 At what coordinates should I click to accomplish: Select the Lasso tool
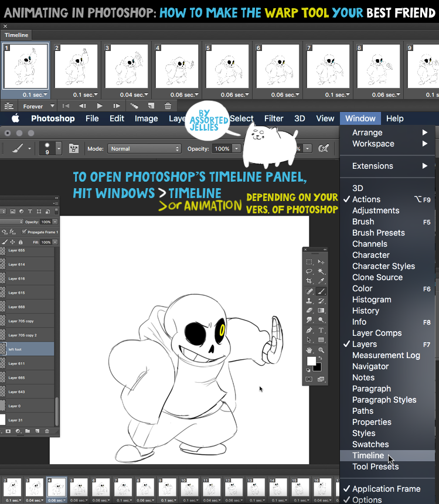(309, 271)
